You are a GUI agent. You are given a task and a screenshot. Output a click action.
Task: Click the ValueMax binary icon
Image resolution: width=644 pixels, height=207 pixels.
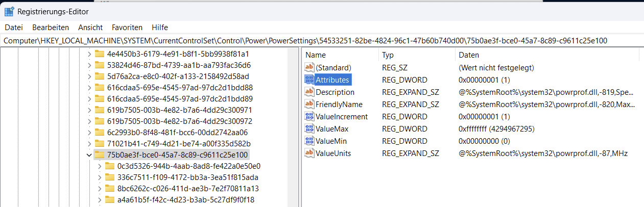pyautogui.click(x=309, y=128)
